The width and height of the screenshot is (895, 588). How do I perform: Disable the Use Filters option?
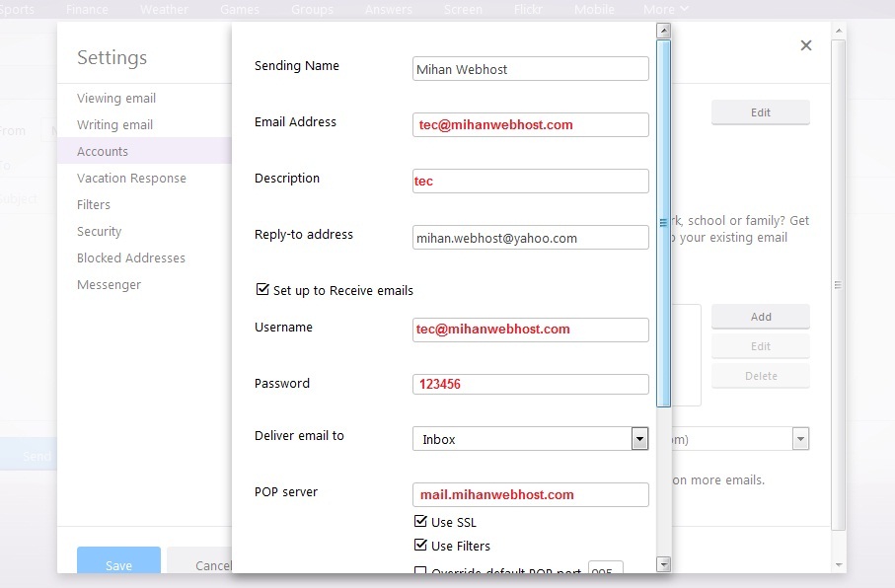coord(421,546)
